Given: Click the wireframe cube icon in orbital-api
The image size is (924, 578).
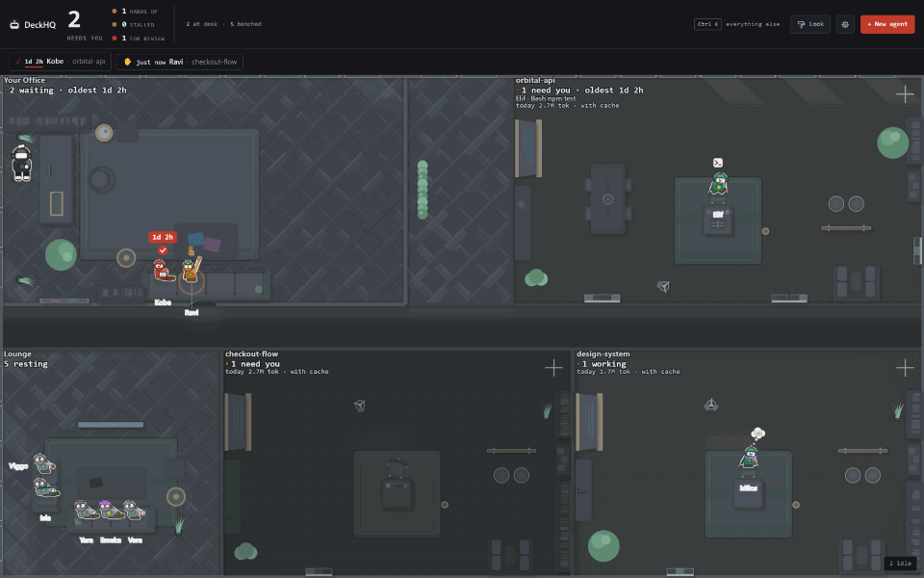Looking at the screenshot, I should tap(663, 287).
